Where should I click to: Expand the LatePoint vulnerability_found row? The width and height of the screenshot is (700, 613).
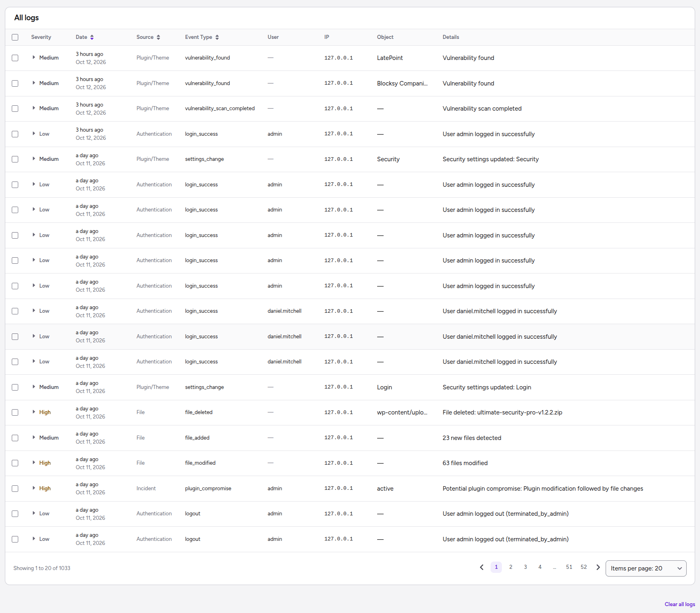coord(34,58)
